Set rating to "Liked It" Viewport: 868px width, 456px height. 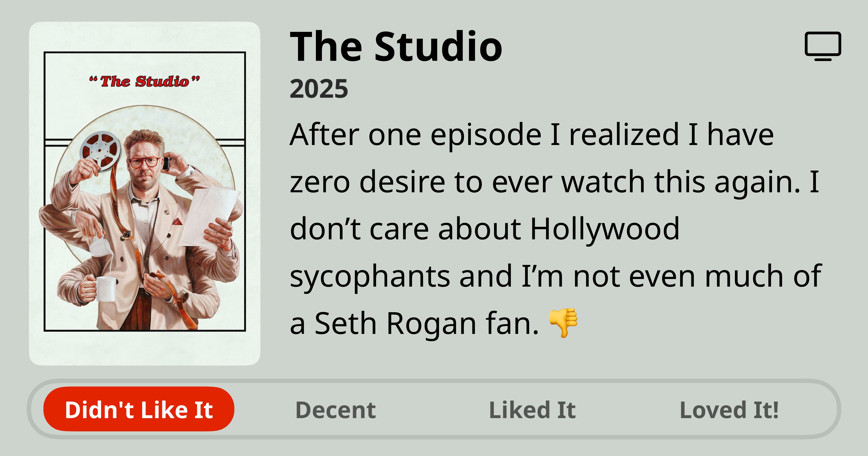[532, 410]
